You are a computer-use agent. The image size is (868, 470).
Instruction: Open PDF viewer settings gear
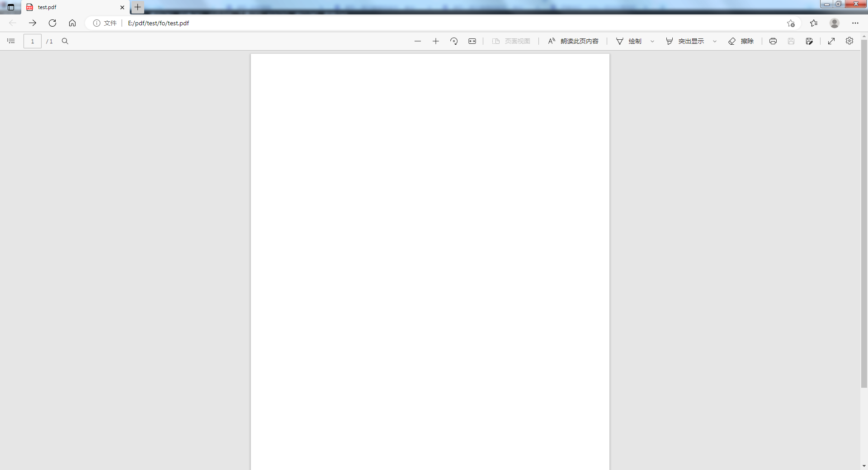(849, 41)
